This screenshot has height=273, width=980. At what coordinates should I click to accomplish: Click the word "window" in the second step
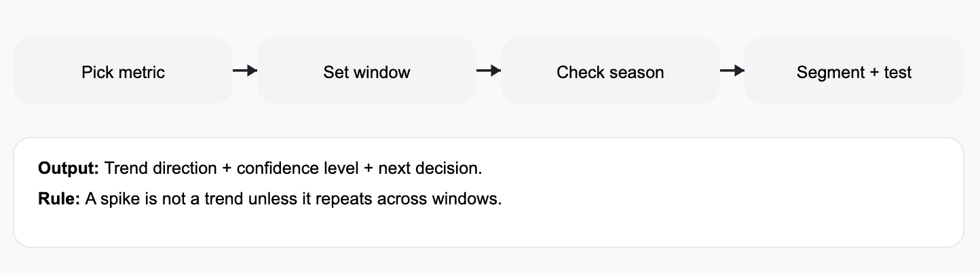coord(384,72)
